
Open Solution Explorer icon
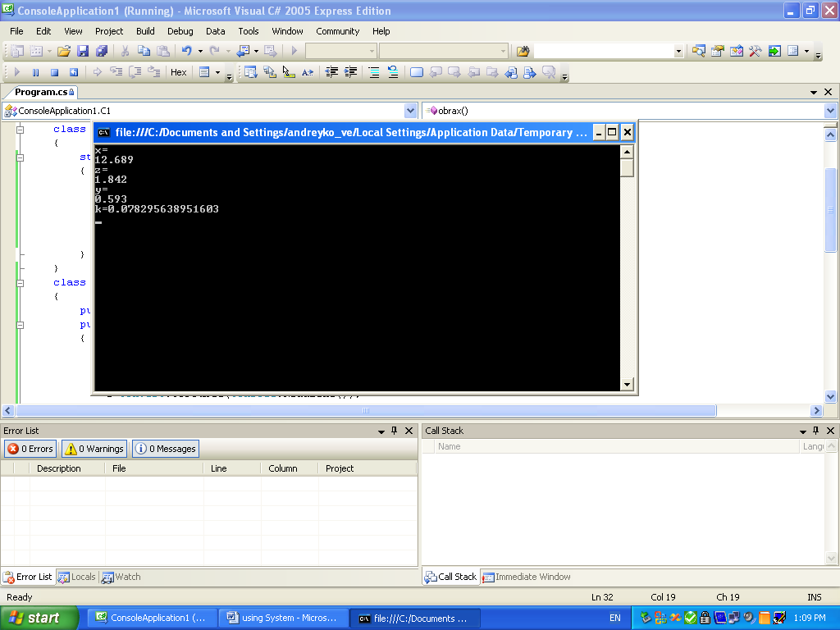coord(699,51)
